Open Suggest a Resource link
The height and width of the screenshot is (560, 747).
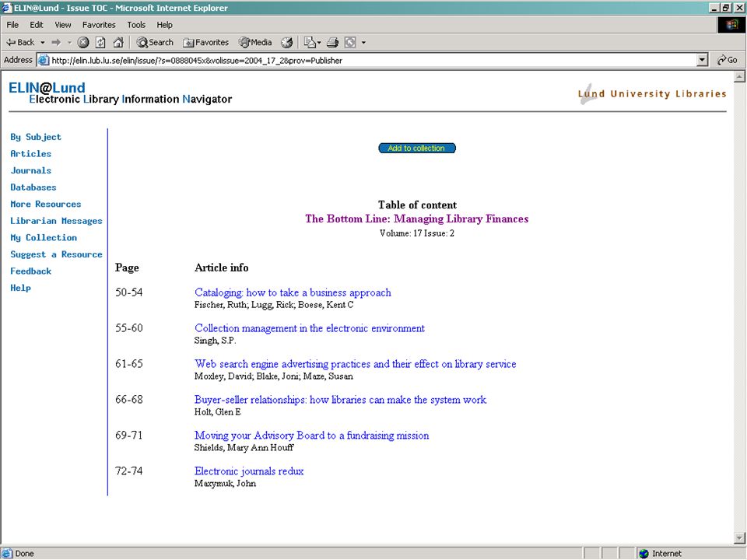56,254
